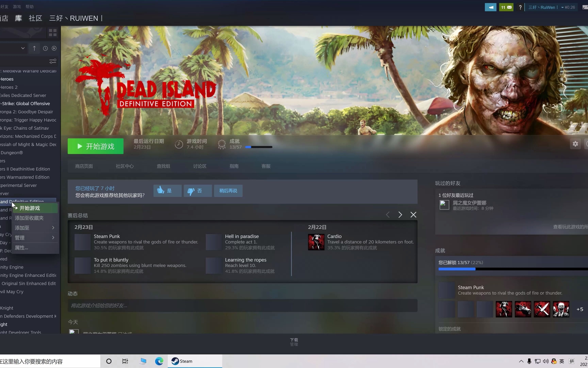
Task: Open the 下载 管理 downloads bar
Action: (x=294, y=342)
